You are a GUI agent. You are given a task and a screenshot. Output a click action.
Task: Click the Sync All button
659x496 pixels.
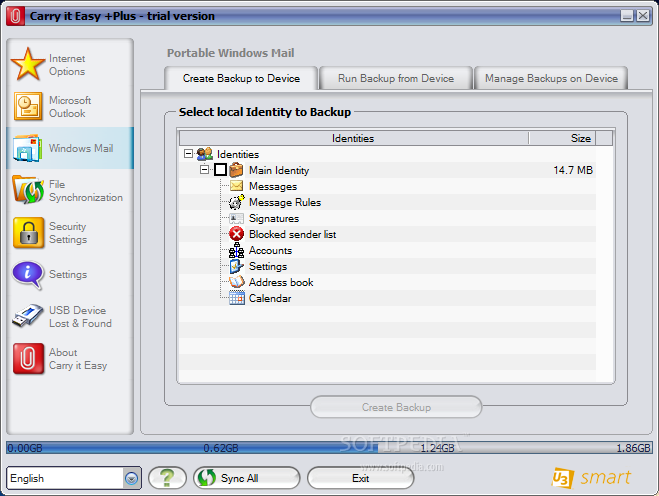click(x=247, y=478)
